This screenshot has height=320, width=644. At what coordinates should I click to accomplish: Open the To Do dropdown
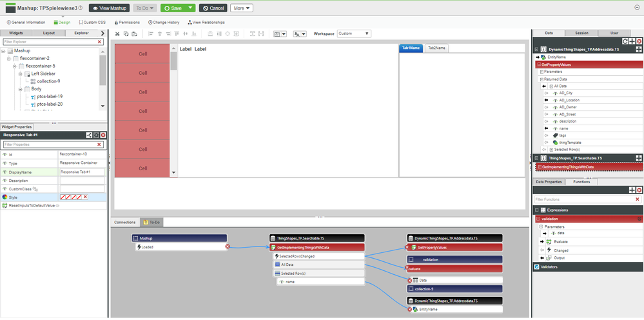click(145, 8)
